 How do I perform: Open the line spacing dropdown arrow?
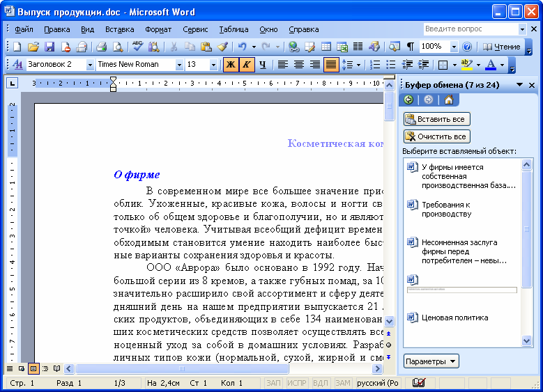(358, 65)
